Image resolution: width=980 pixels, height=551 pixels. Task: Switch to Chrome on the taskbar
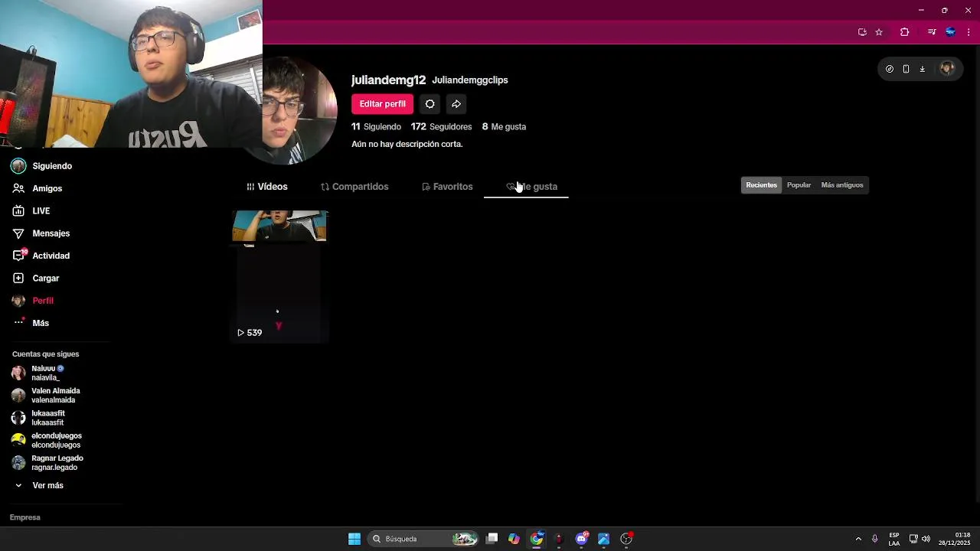[x=537, y=539]
